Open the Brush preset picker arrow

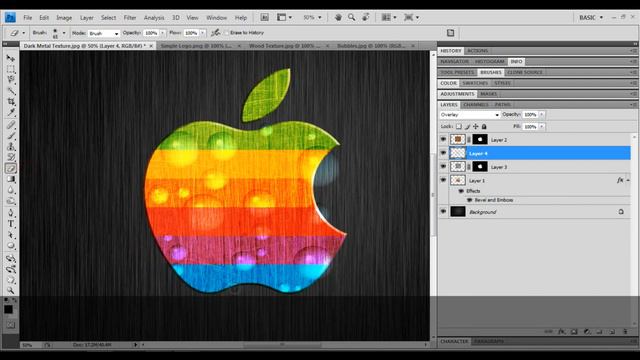[x=64, y=33]
